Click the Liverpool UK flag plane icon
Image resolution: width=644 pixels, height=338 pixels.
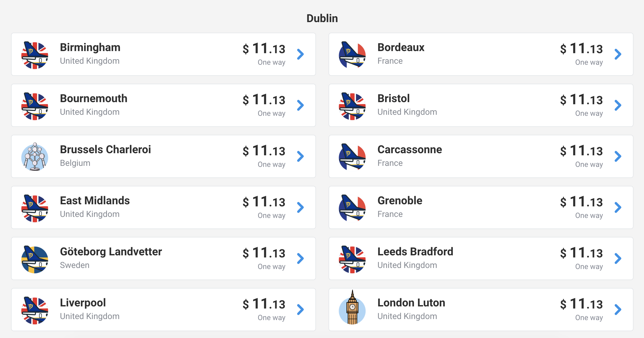click(x=35, y=310)
